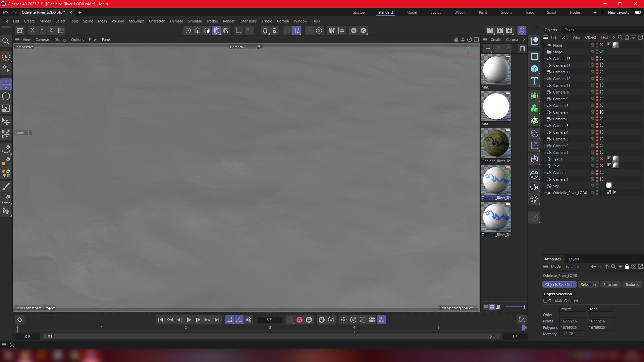This screenshot has height=362, width=644.
Task: Open viewport Cameras menu
Action: coord(42,40)
